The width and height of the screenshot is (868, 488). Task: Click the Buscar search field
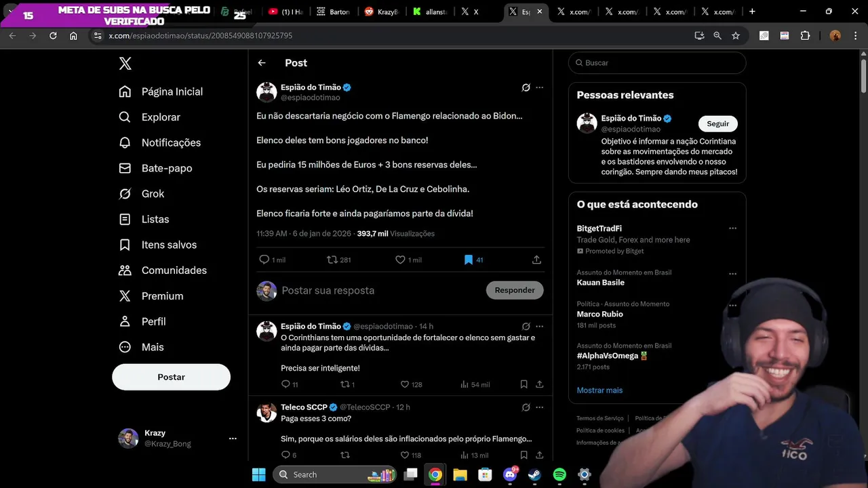tap(657, 63)
